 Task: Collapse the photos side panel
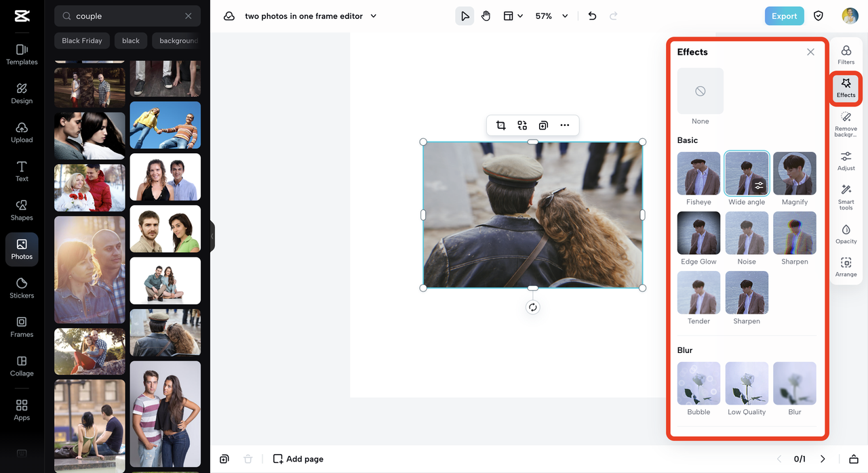212,236
